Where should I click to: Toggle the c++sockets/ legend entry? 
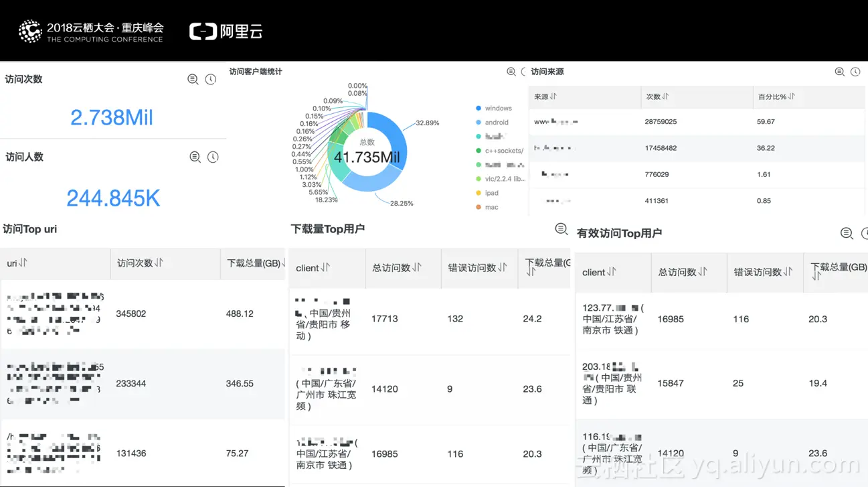(500, 151)
